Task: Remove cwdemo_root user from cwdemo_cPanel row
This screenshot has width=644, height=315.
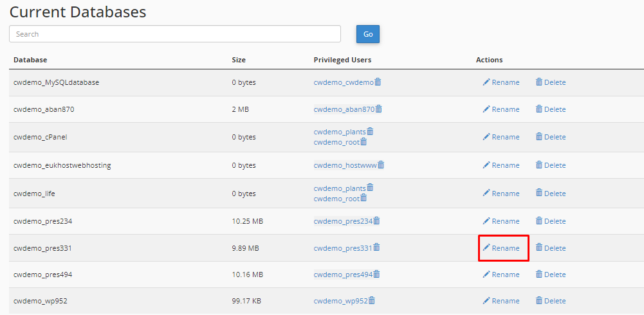Action: pos(363,142)
